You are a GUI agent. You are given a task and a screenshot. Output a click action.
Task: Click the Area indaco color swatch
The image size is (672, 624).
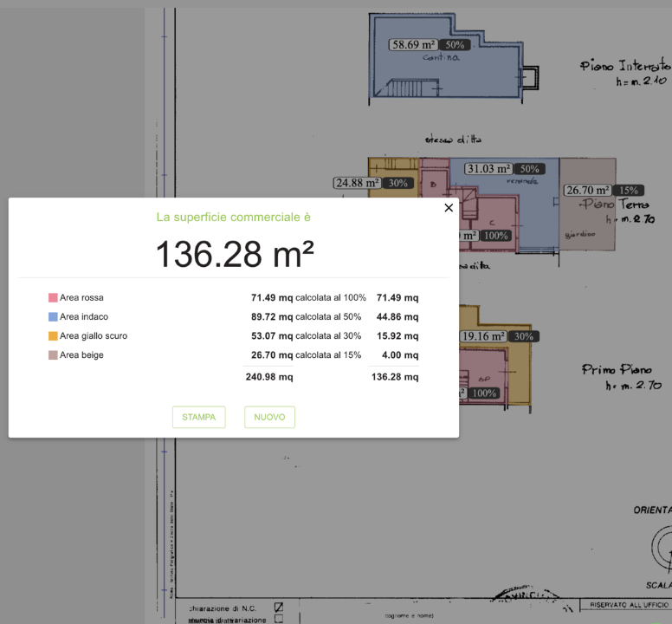[x=53, y=317]
